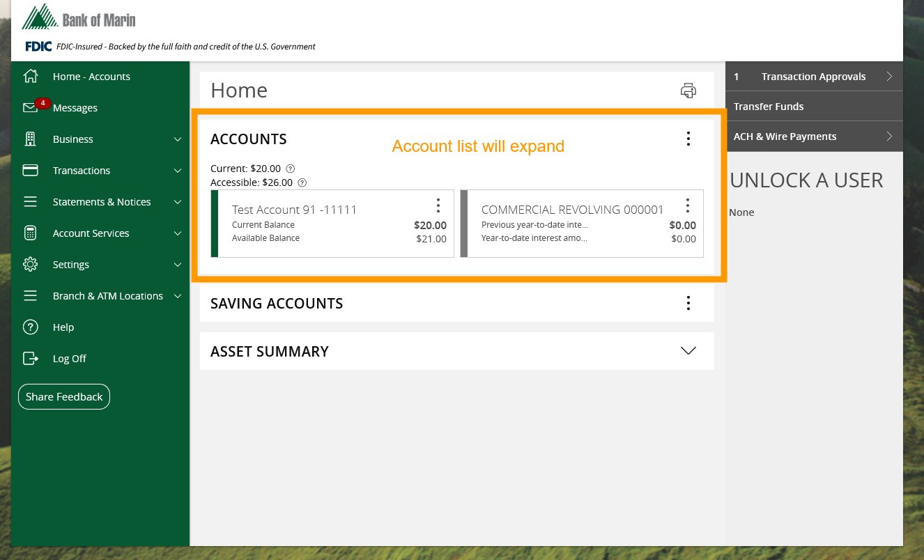Select the Log Off icon

30,358
